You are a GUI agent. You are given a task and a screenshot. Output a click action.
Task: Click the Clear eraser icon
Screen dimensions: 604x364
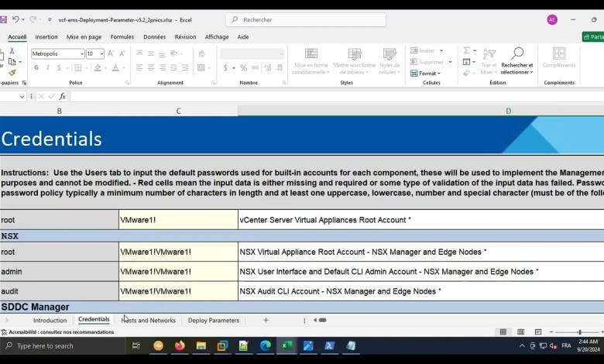466,73
